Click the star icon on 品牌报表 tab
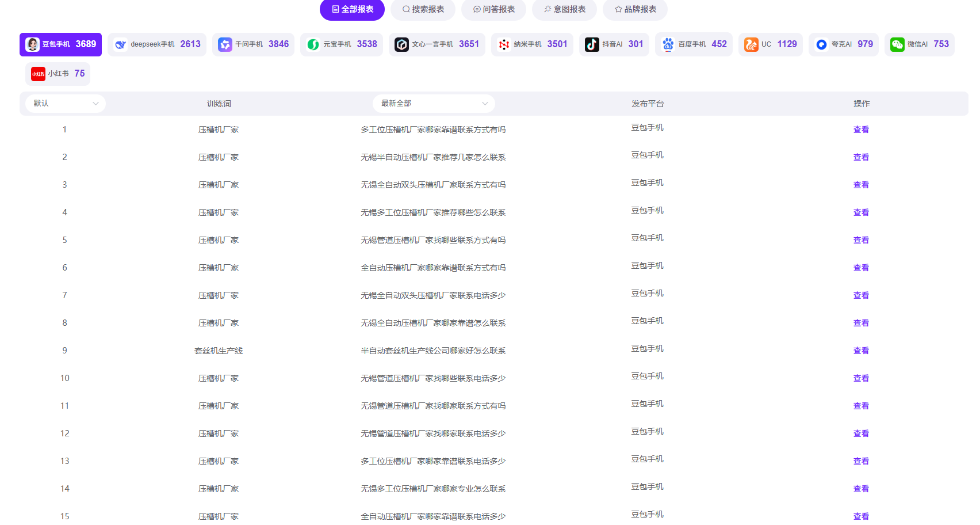The image size is (980, 525). tap(618, 9)
